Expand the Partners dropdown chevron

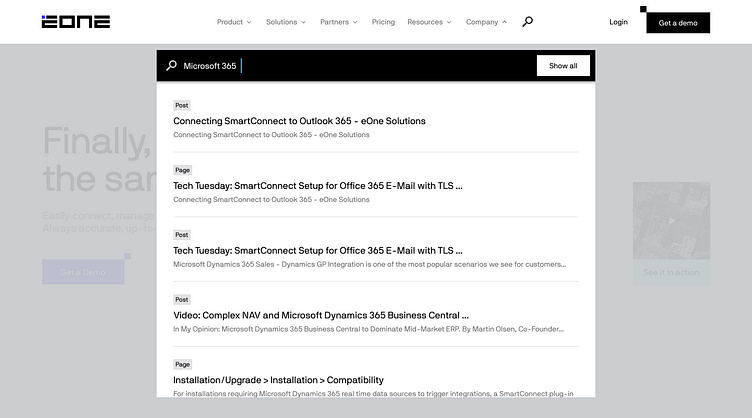pos(355,22)
